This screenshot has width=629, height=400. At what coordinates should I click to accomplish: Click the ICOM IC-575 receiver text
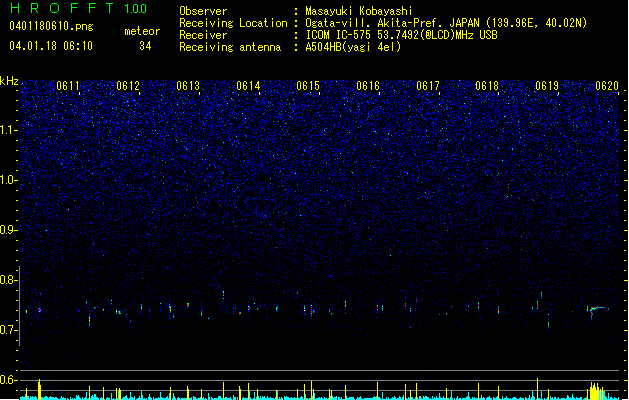click(x=401, y=35)
